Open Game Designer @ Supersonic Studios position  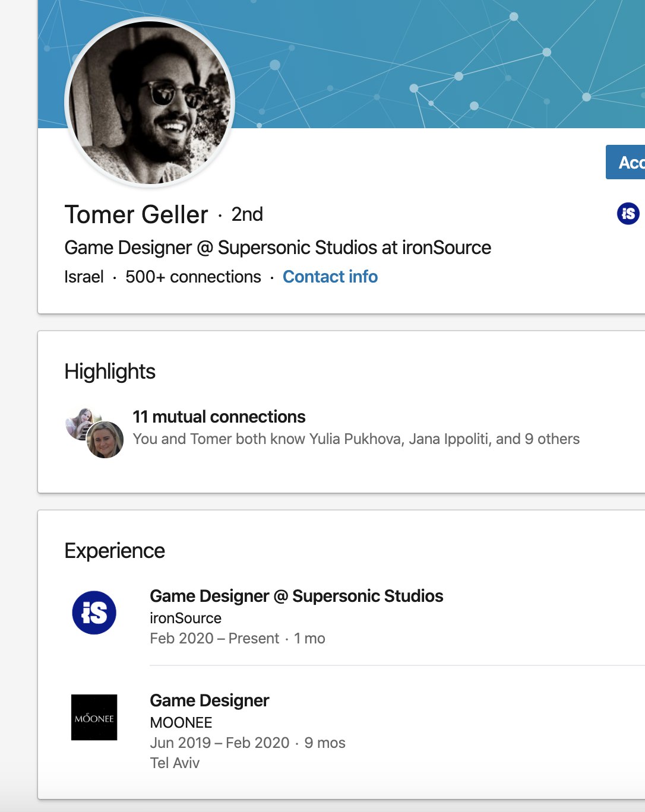point(296,596)
